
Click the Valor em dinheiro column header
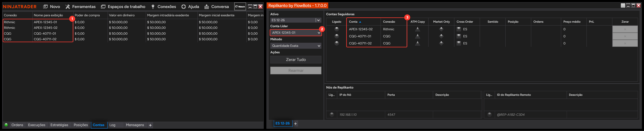(x=127, y=15)
